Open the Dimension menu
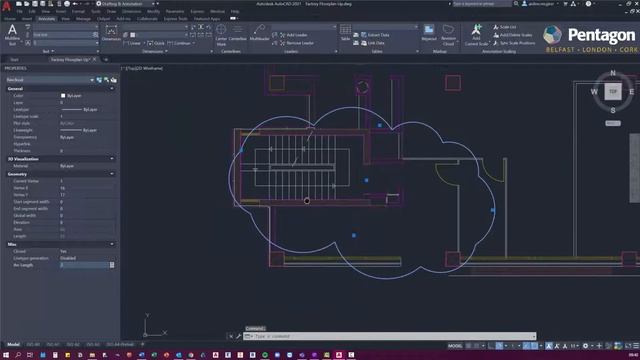 tap(131, 11)
